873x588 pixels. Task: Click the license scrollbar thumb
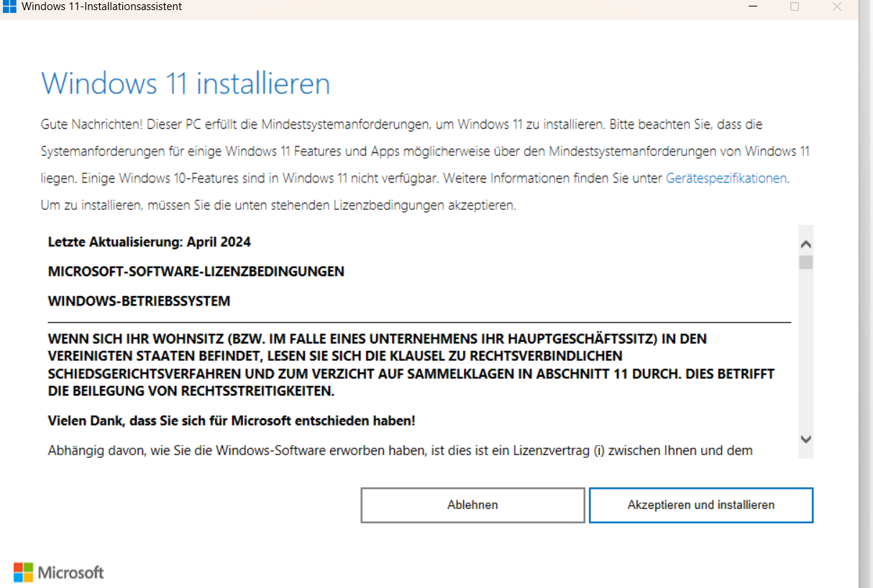pyautogui.click(x=806, y=262)
